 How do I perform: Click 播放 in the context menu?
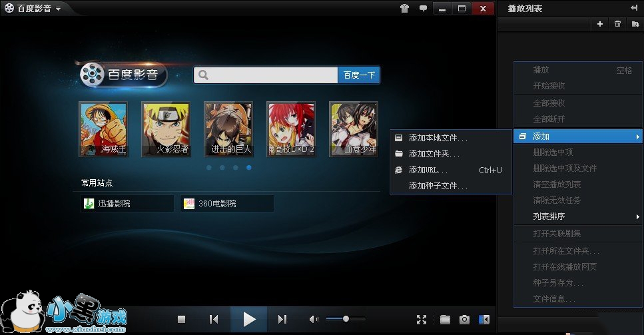pyautogui.click(x=578, y=70)
